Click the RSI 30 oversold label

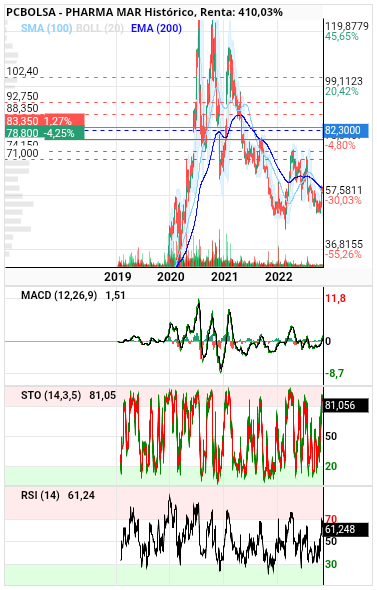tap(331, 564)
